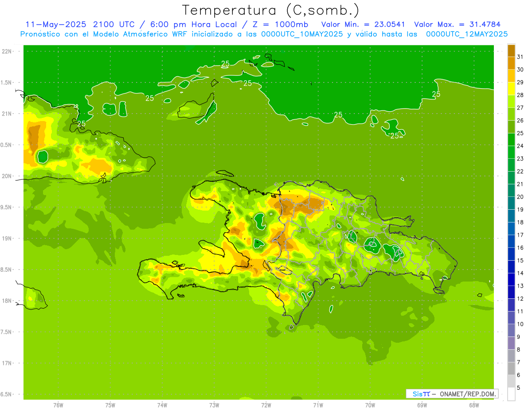Click the 22N latitude label
532x411 pixels.
pos(7,51)
